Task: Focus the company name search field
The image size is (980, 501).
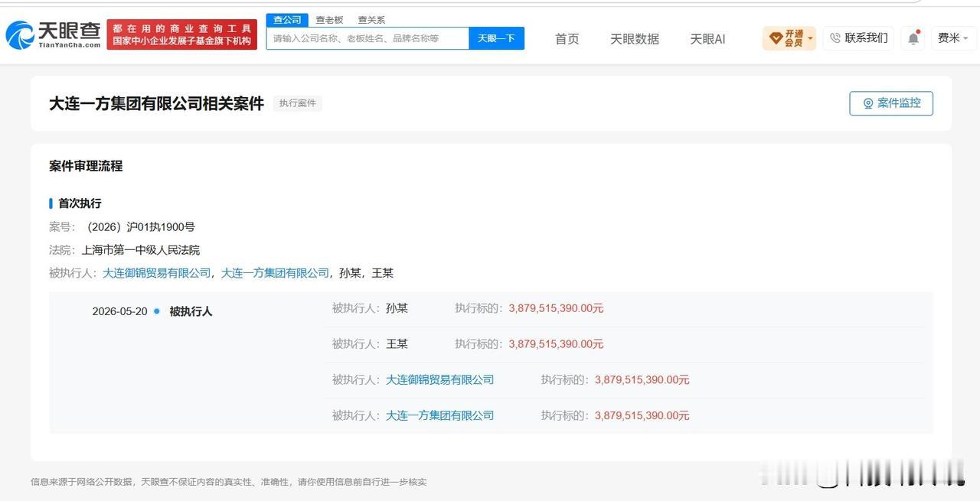Action: coord(367,38)
